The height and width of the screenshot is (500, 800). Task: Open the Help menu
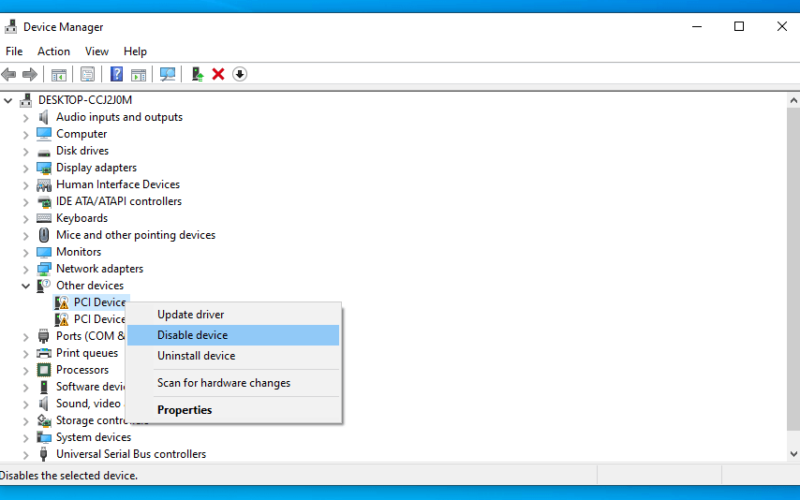click(x=135, y=52)
